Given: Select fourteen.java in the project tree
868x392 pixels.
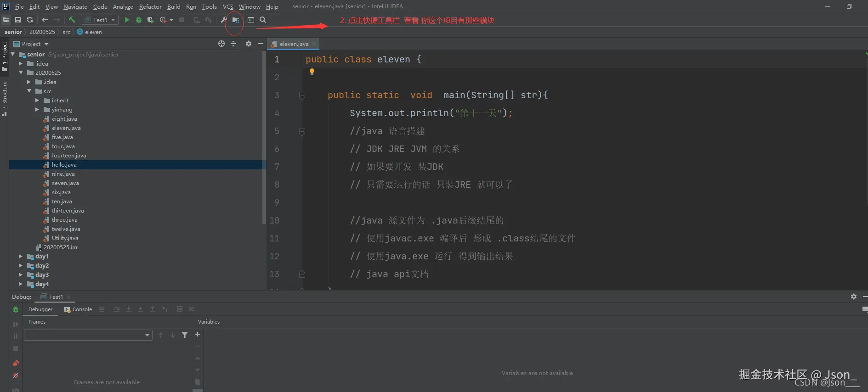Looking at the screenshot, I should (68, 155).
